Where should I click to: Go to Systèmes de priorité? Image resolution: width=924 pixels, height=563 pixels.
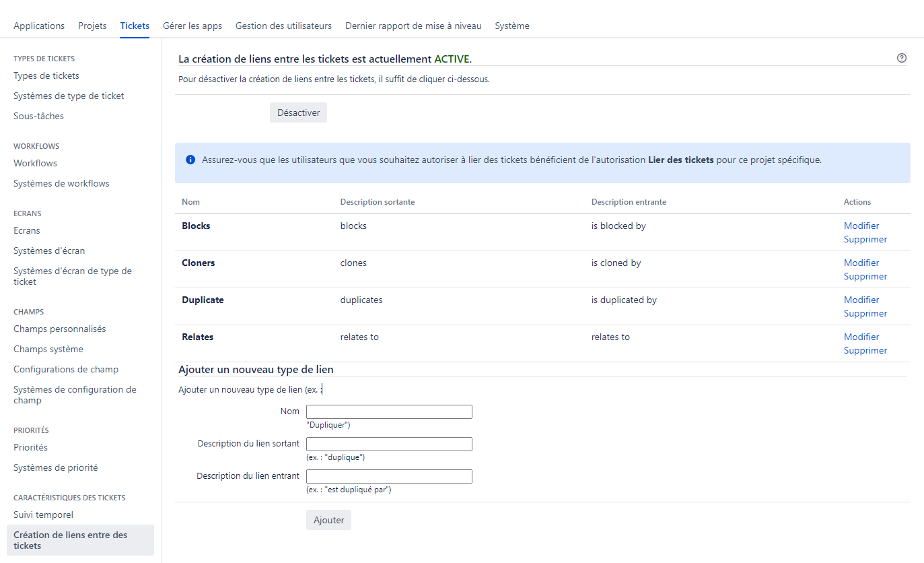pyautogui.click(x=54, y=467)
